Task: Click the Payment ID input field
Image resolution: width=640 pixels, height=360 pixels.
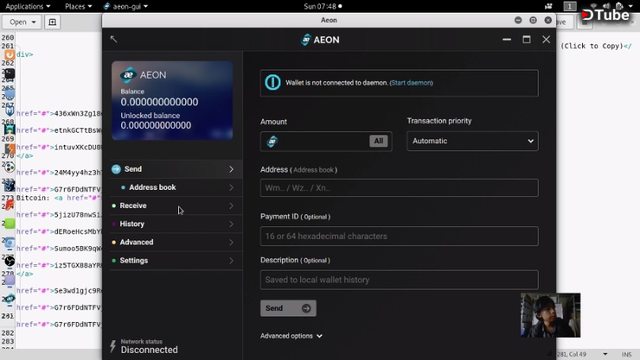Action: (x=399, y=236)
